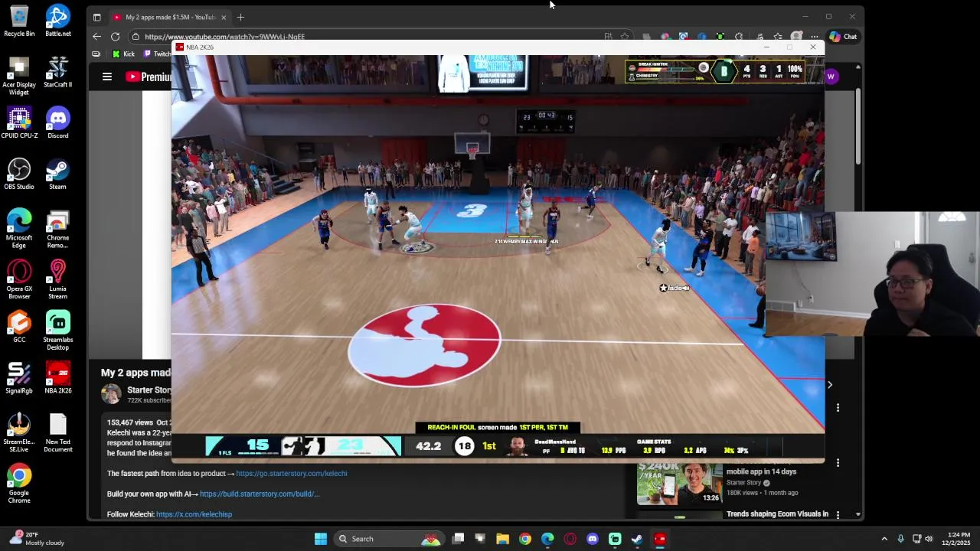Open SignalRgb desktop icon
Viewport: 980px width, 551px height.
(19, 378)
